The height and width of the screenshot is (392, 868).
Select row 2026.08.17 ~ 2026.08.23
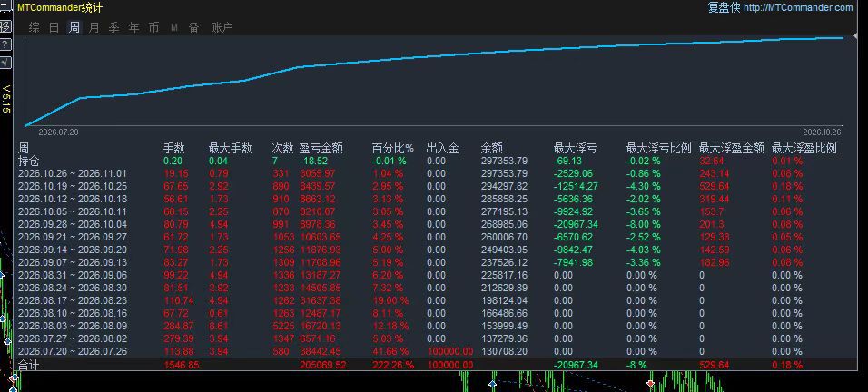tap(434, 300)
